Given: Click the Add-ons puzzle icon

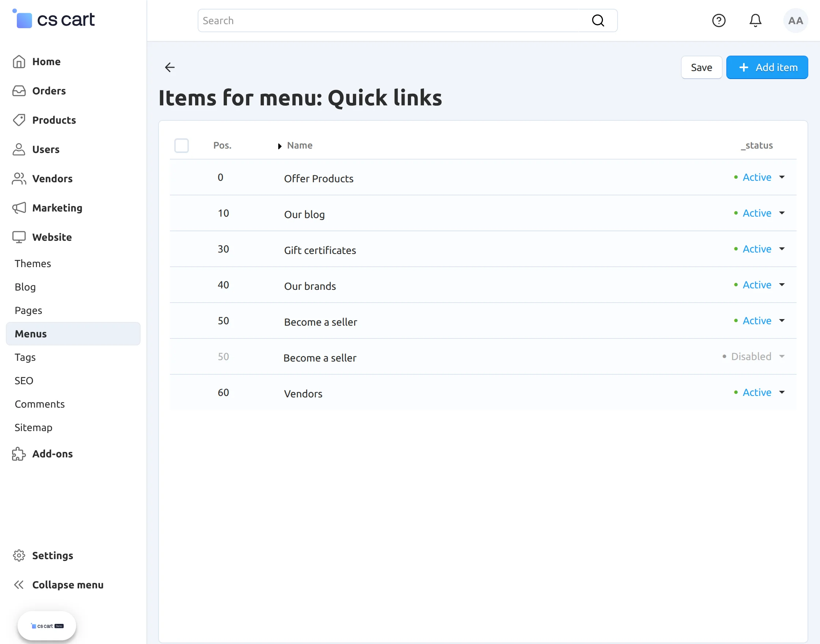Looking at the screenshot, I should pos(19,454).
